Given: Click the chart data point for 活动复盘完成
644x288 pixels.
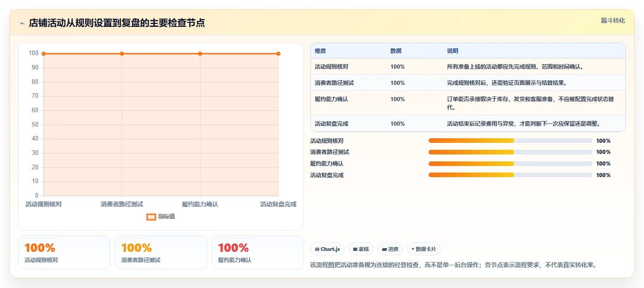Looking at the screenshot, I should (x=278, y=54).
